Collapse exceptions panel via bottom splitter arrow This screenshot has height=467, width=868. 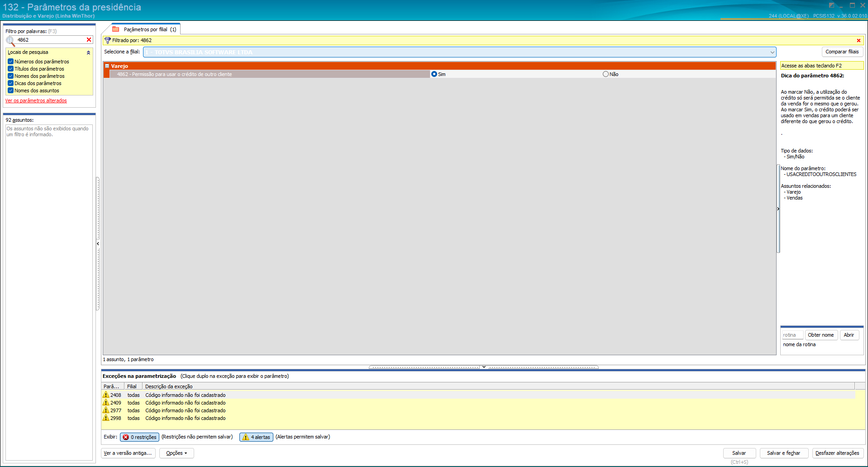tap(484, 367)
